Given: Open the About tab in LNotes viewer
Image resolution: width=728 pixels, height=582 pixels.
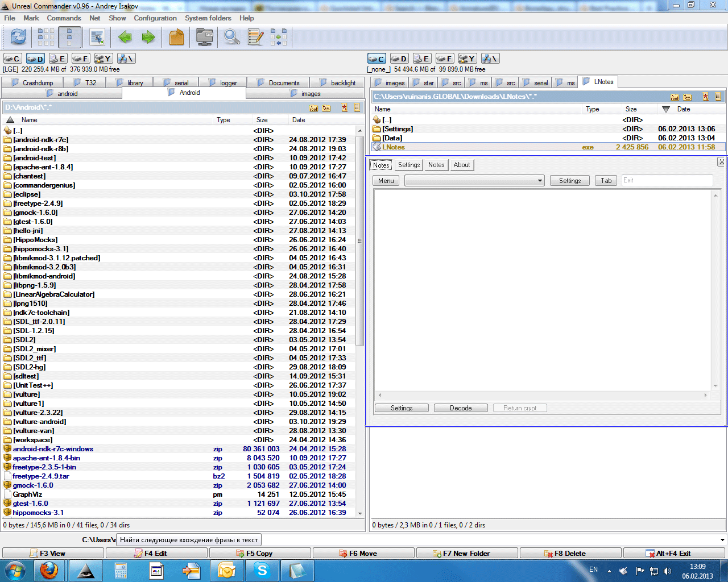Looking at the screenshot, I should click(462, 165).
